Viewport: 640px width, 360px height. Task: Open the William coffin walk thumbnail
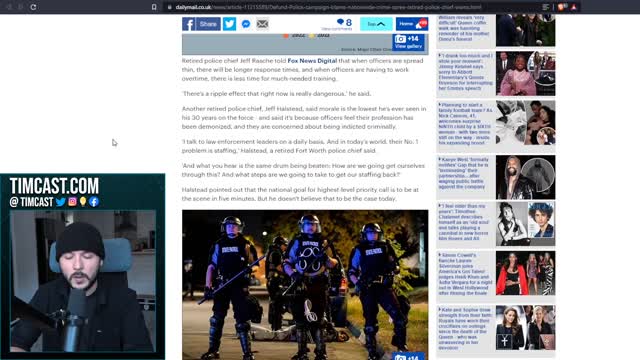click(x=525, y=30)
